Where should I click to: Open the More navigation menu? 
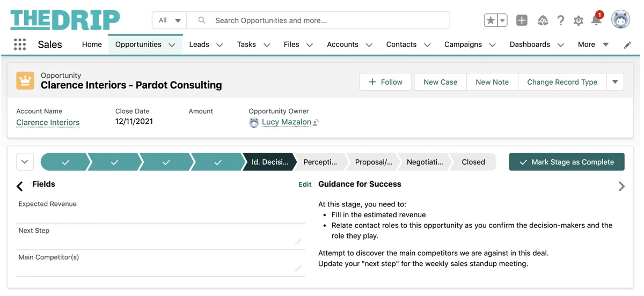pos(593,45)
